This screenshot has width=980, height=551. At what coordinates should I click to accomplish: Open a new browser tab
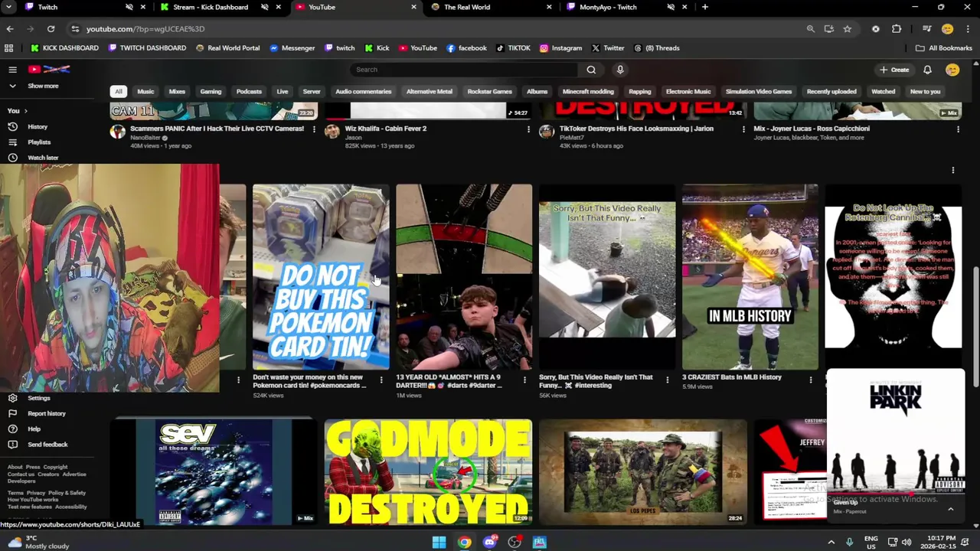pyautogui.click(x=704, y=7)
